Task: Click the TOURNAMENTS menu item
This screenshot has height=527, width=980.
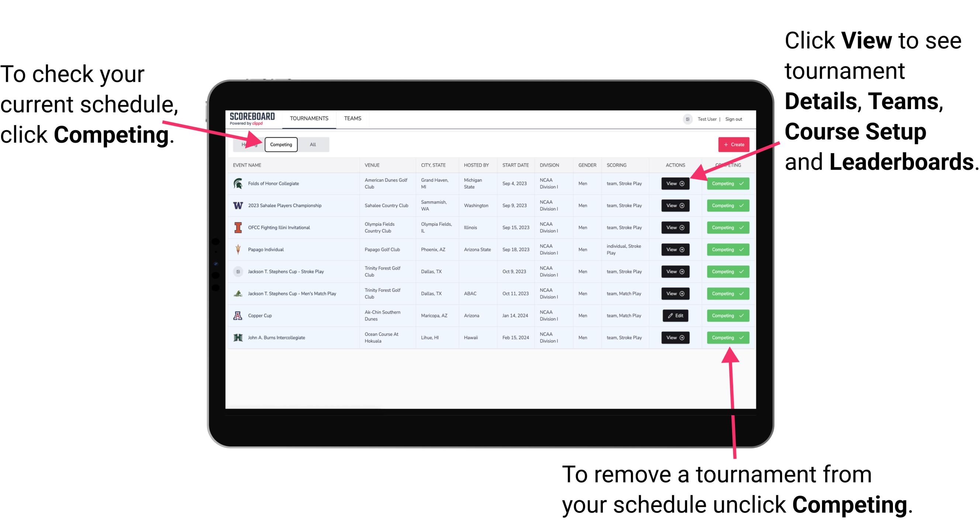Action: tap(308, 118)
